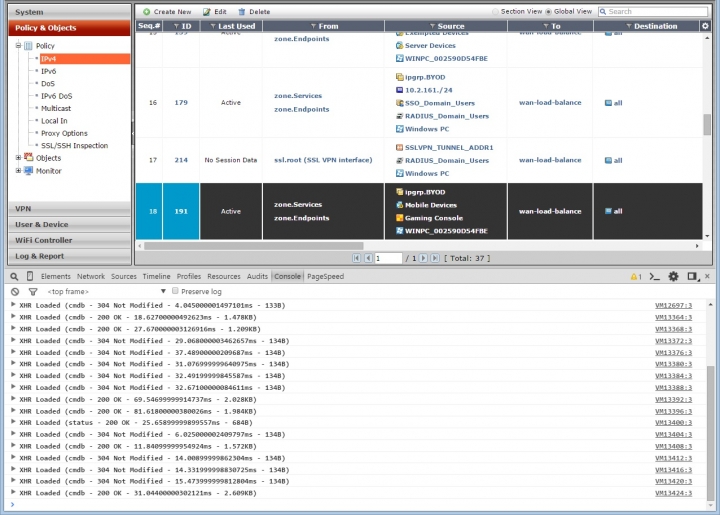Enable the Preserve log checkbox
Viewport: 720px width, 515px height.
pos(175,291)
